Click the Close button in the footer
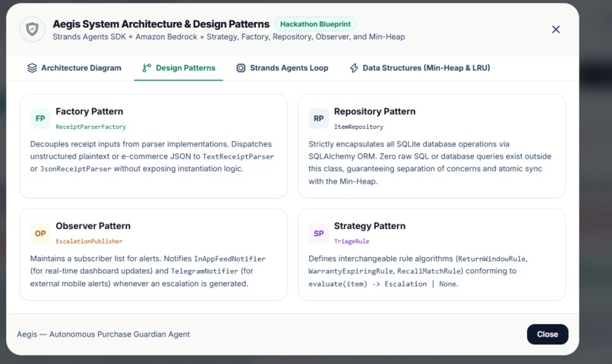 (x=547, y=334)
